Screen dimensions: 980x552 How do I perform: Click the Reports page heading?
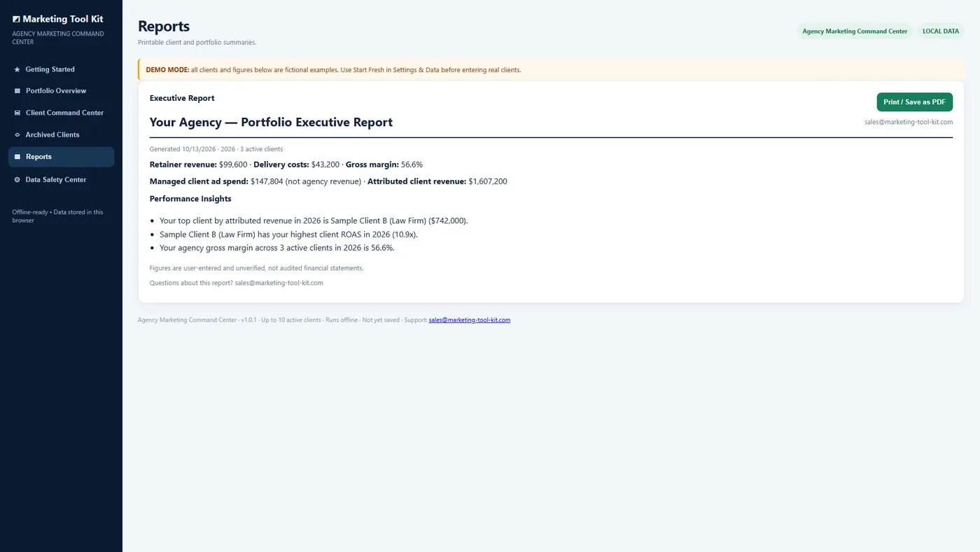tap(164, 26)
